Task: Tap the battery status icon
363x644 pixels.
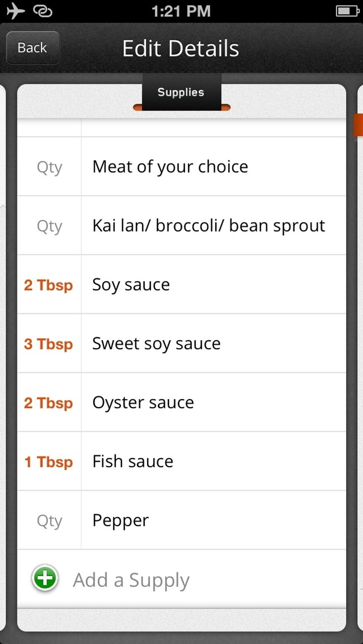Action: click(347, 11)
